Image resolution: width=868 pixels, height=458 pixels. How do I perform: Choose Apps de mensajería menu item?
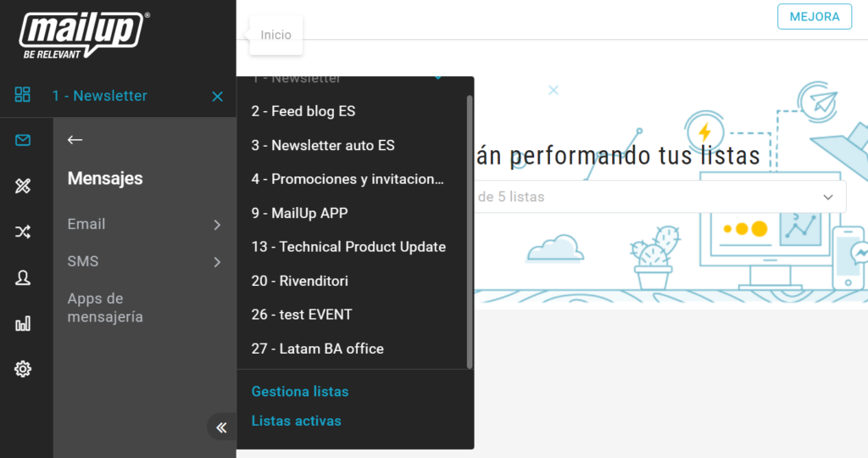coord(105,308)
